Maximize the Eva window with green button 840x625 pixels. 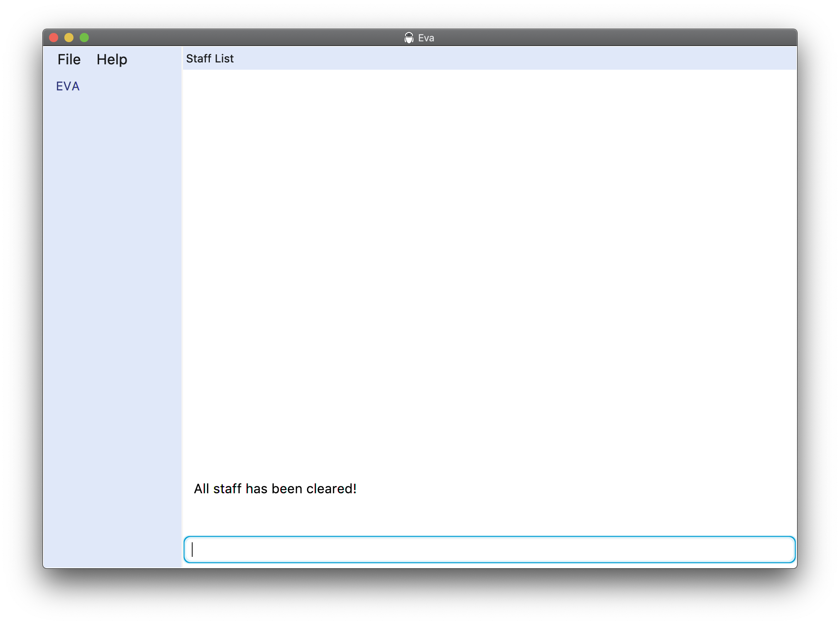click(84, 38)
